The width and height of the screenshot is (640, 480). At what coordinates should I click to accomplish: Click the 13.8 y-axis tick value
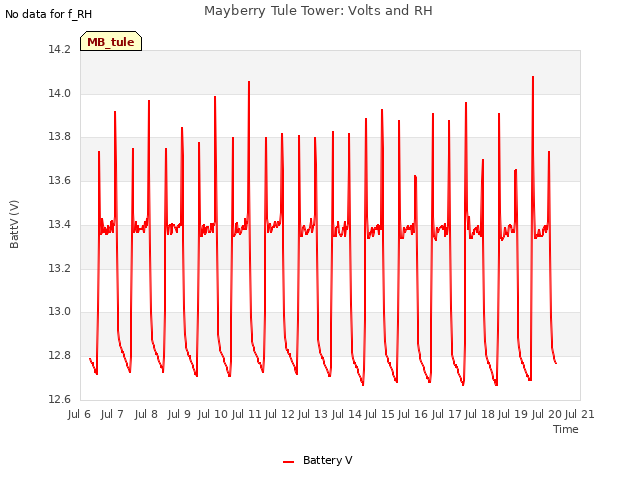pos(60,137)
